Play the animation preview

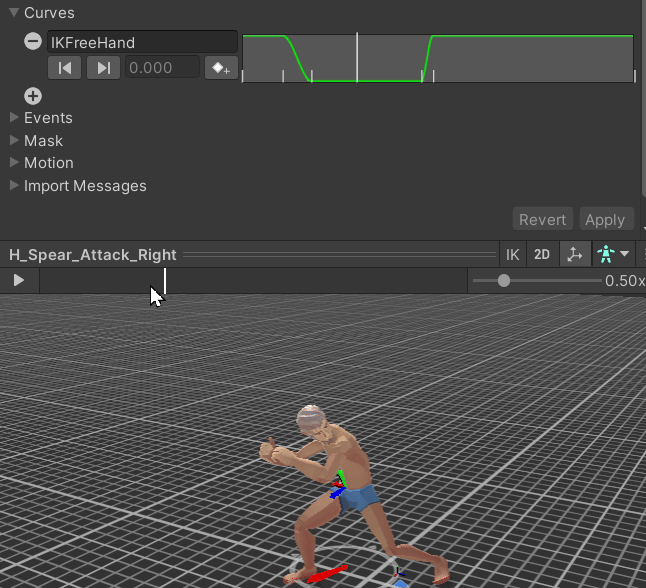pyautogui.click(x=19, y=281)
